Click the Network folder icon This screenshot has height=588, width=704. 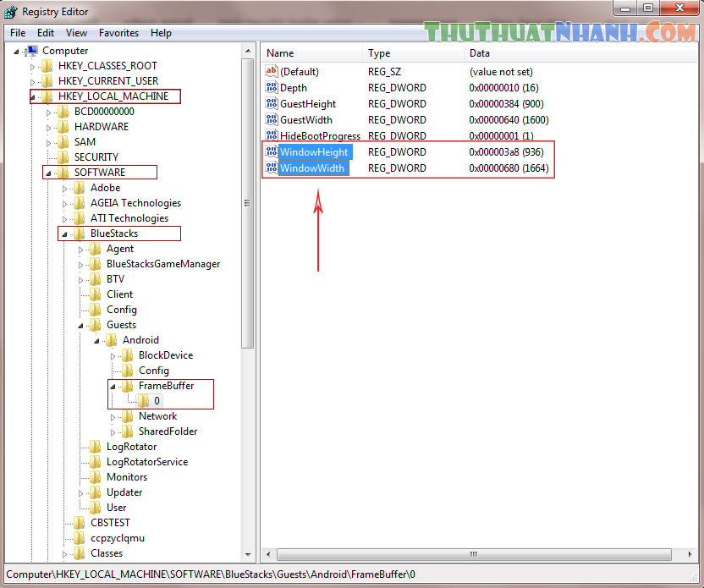(128, 416)
